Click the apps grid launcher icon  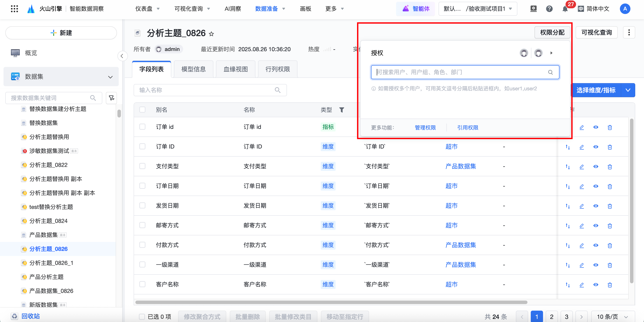(x=14, y=9)
